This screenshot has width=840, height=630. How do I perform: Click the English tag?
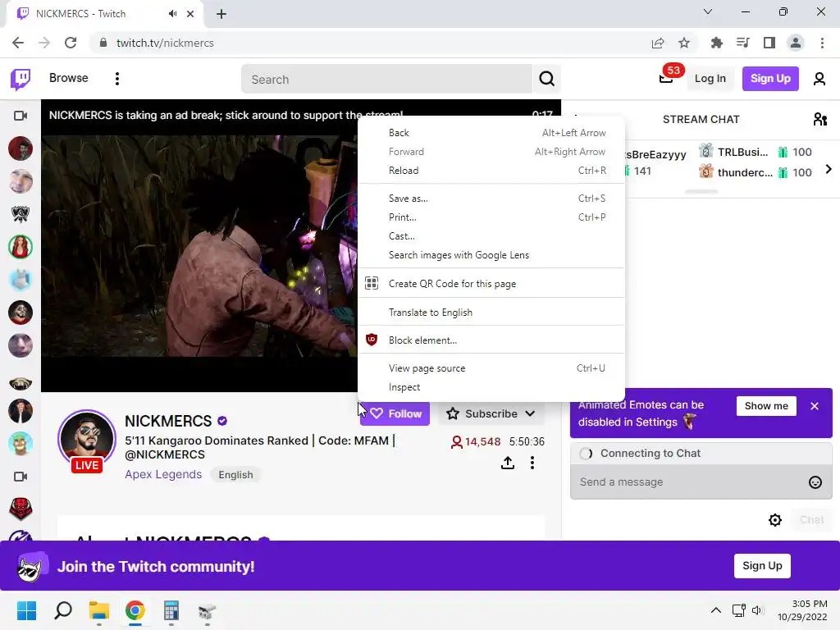tap(235, 475)
